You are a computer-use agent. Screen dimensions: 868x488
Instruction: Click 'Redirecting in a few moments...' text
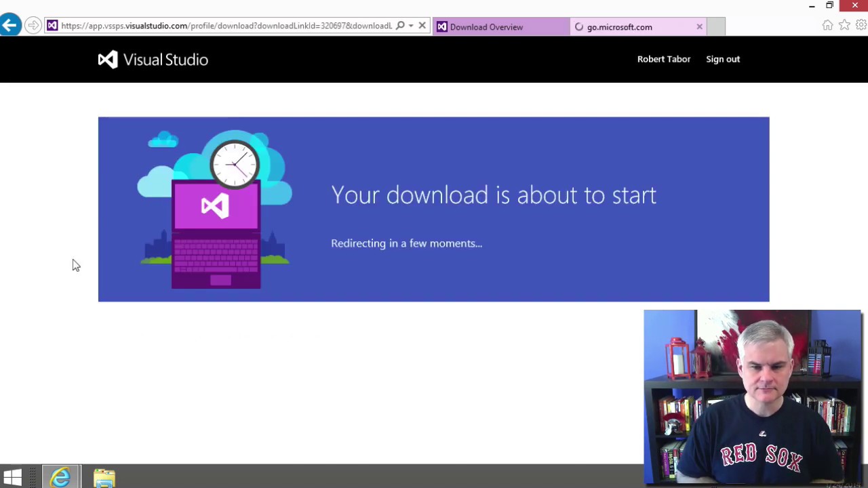coord(406,243)
